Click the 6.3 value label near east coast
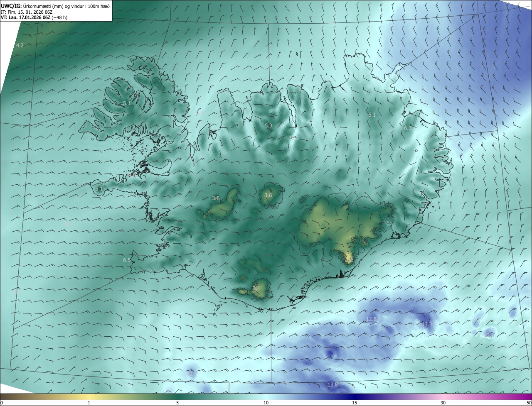 pos(408,128)
